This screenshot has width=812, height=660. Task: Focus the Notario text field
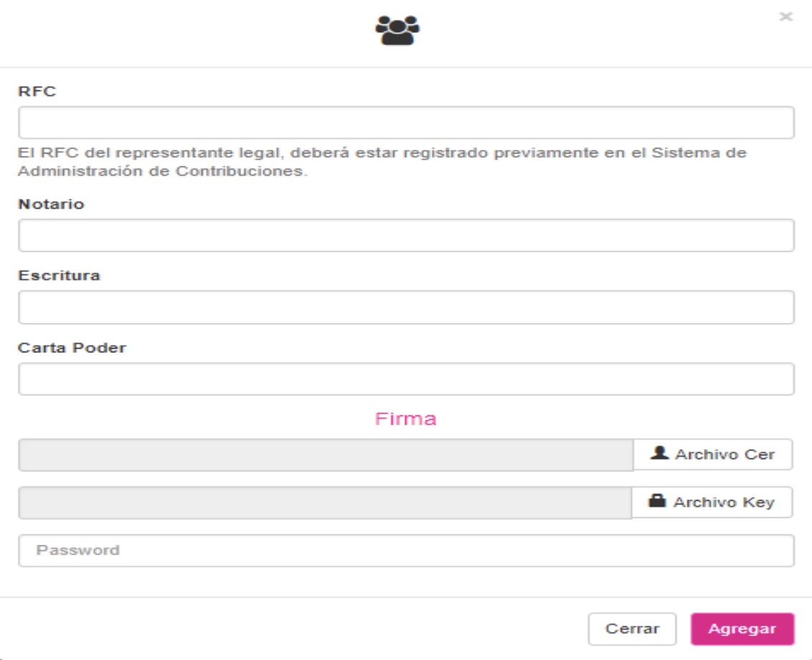tap(406, 235)
